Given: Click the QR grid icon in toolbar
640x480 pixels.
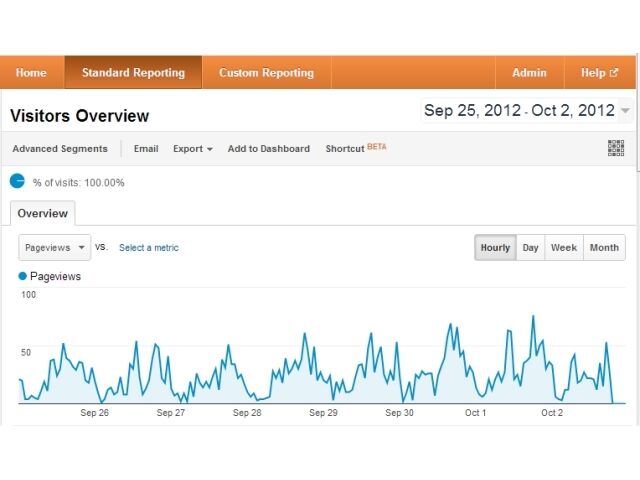Looking at the screenshot, I should (617, 149).
